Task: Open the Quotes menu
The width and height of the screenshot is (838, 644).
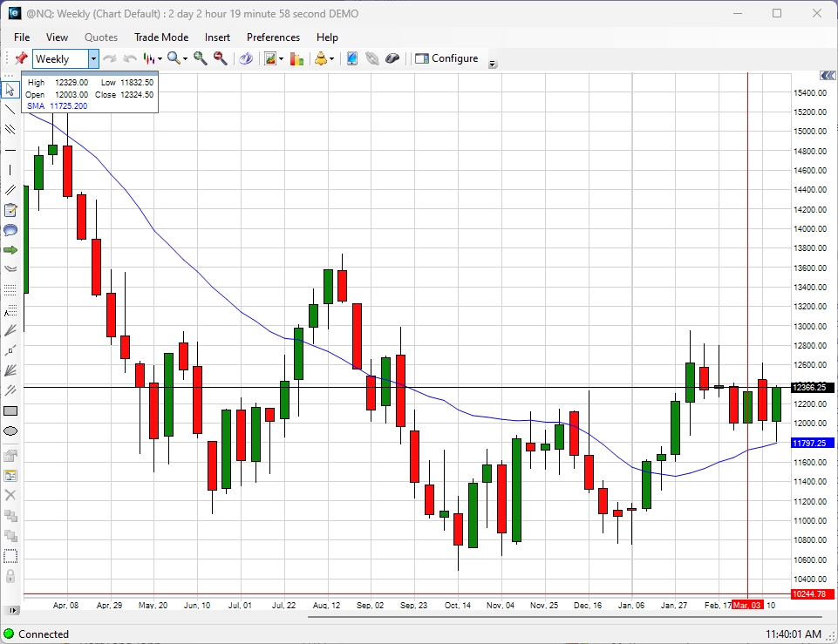Action: [101, 37]
